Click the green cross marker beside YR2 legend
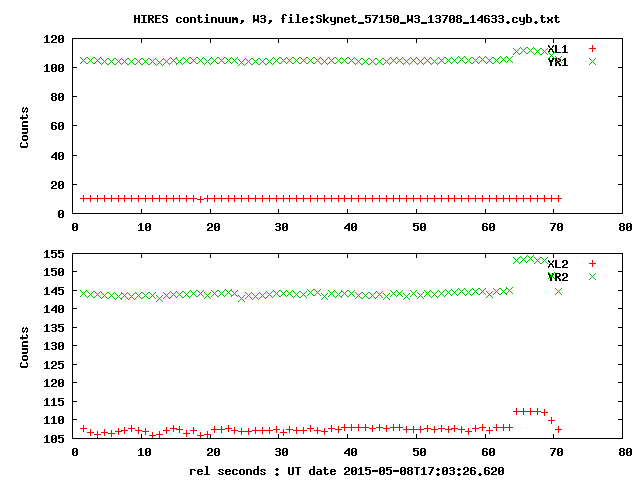 tap(592, 277)
